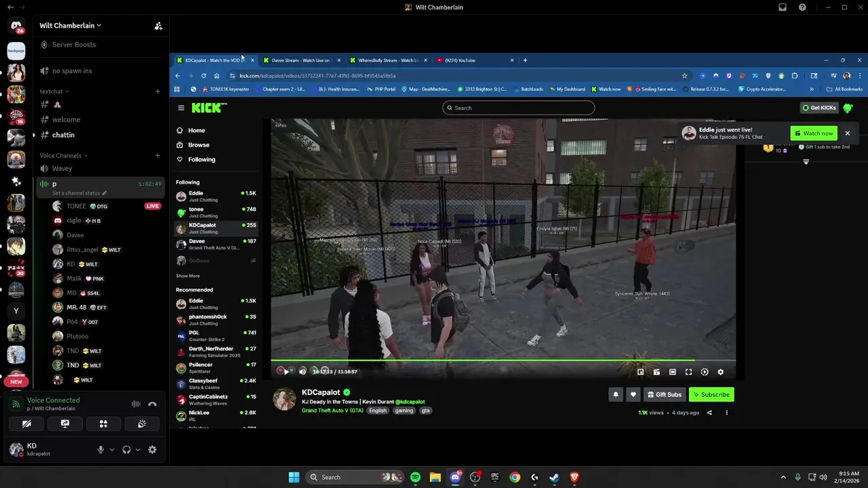868x488 pixels.
Task: Open a new browser tab
Action: click(x=525, y=60)
